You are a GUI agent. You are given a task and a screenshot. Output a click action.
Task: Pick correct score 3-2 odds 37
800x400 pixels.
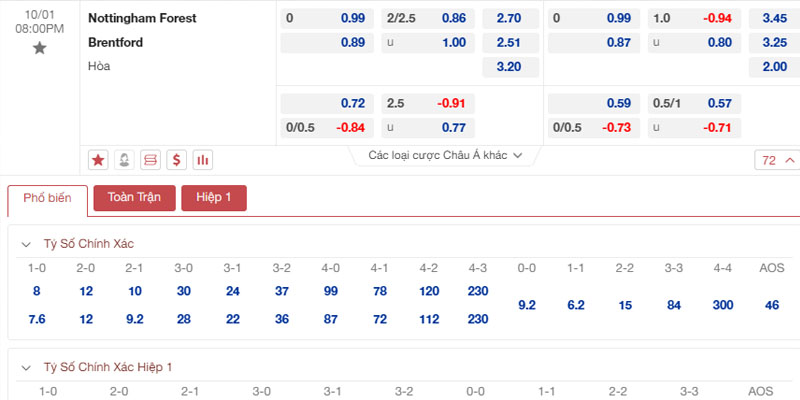(282, 291)
